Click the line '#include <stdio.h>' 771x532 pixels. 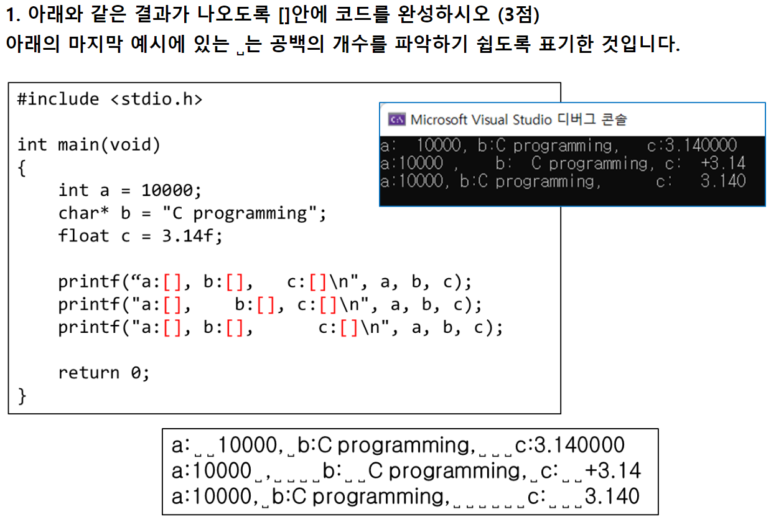110,100
